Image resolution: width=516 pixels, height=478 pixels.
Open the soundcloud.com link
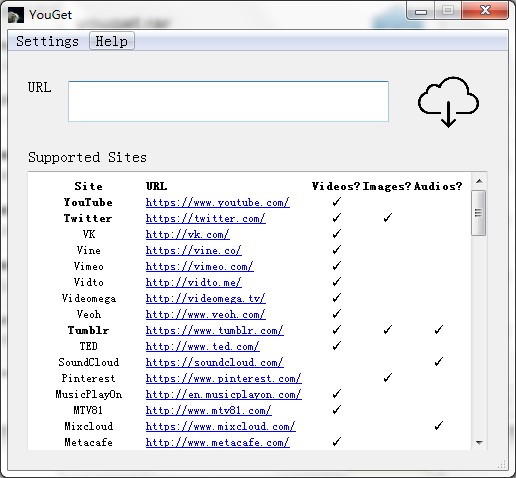[215, 362]
